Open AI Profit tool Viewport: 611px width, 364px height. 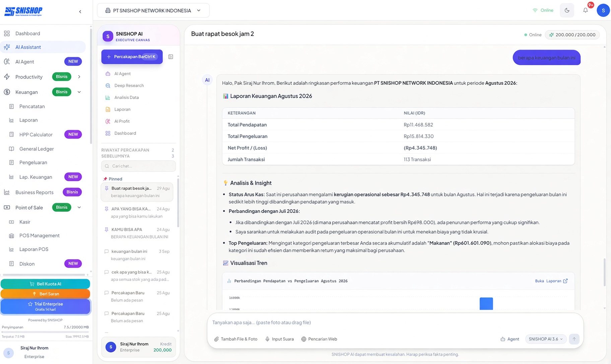138,121
